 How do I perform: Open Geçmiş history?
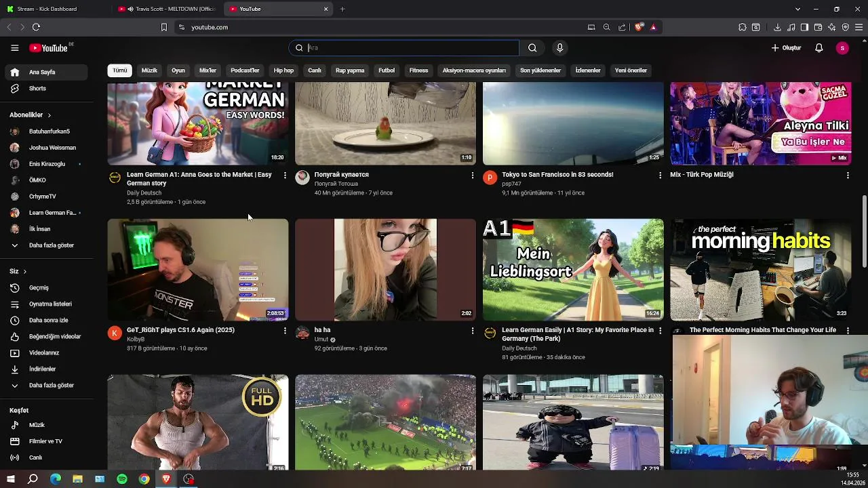[46, 288]
